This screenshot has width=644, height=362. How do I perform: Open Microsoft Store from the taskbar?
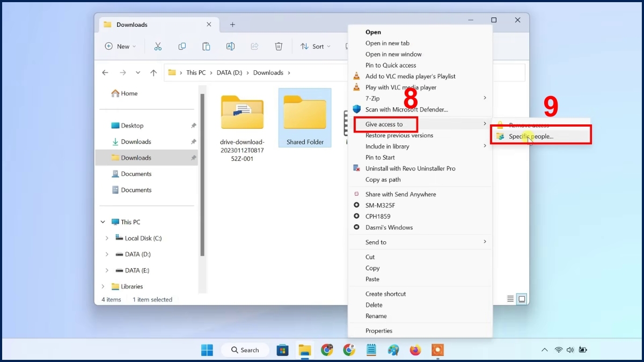point(282,350)
